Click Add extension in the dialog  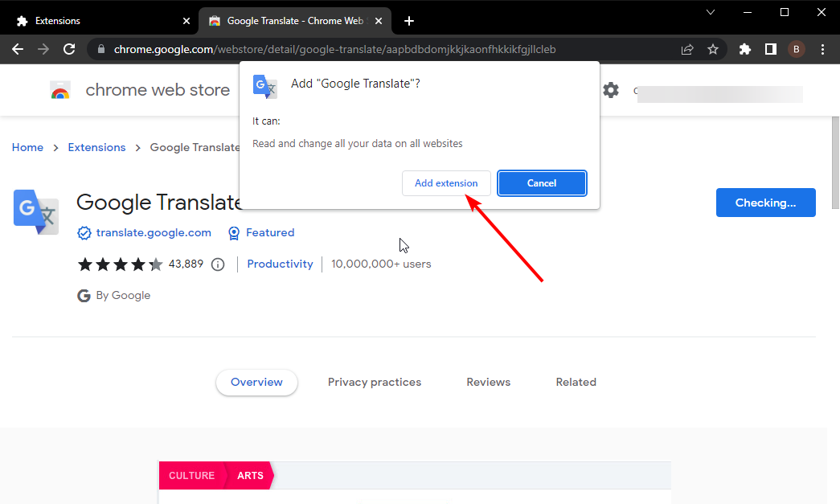coord(446,183)
